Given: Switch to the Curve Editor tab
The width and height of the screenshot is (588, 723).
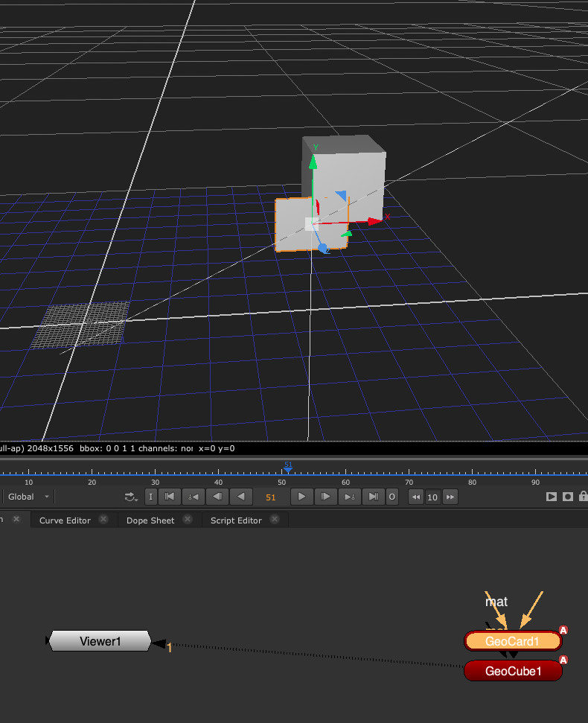Looking at the screenshot, I should [65, 520].
